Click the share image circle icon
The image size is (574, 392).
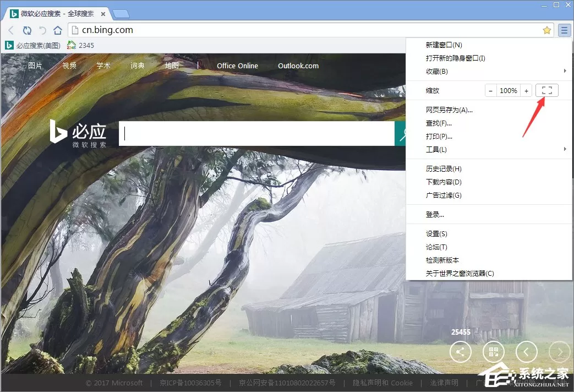click(x=460, y=352)
